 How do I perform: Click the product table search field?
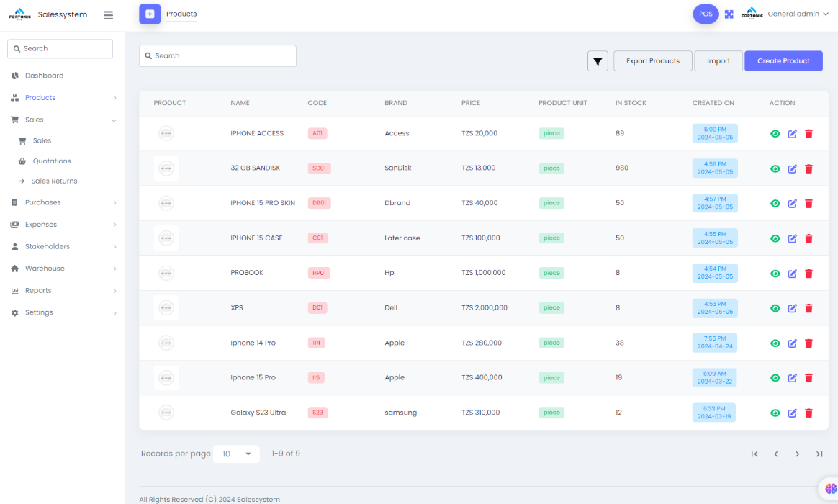click(x=217, y=55)
